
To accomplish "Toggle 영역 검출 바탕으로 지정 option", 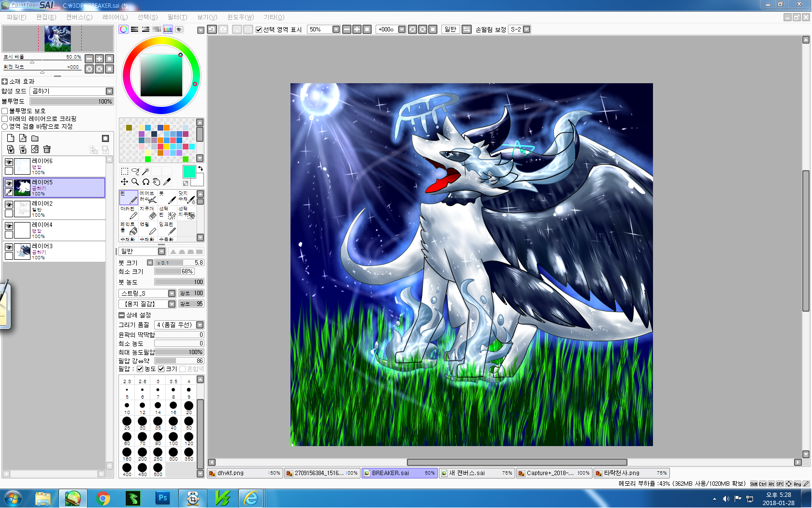I will click(5, 127).
